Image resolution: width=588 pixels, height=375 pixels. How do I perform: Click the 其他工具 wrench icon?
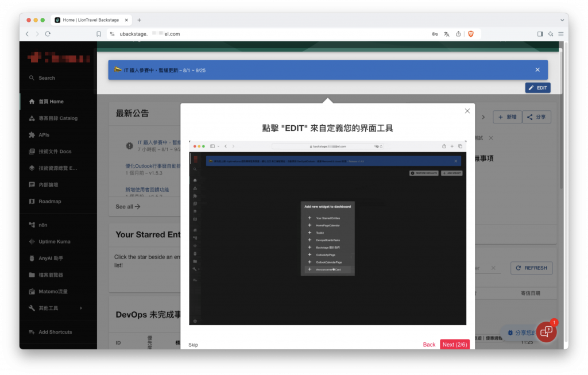pos(32,308)
